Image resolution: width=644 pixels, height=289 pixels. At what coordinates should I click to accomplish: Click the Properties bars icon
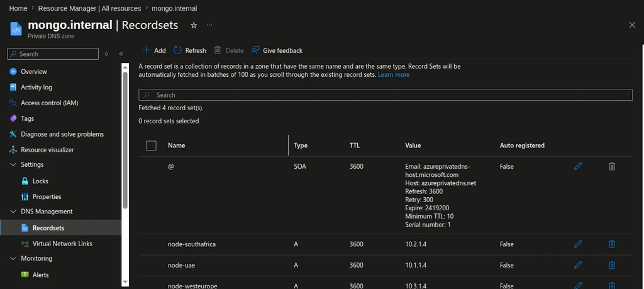click(x=25, y=196)
